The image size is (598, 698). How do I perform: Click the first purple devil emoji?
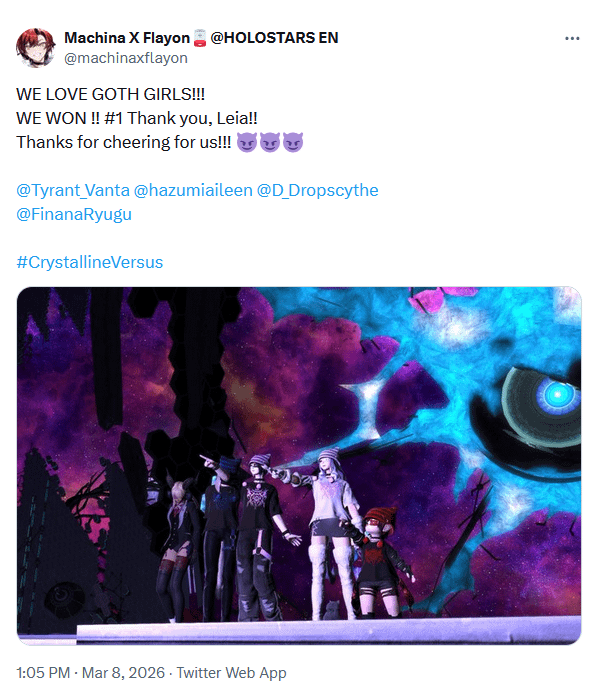coord(247,142)
